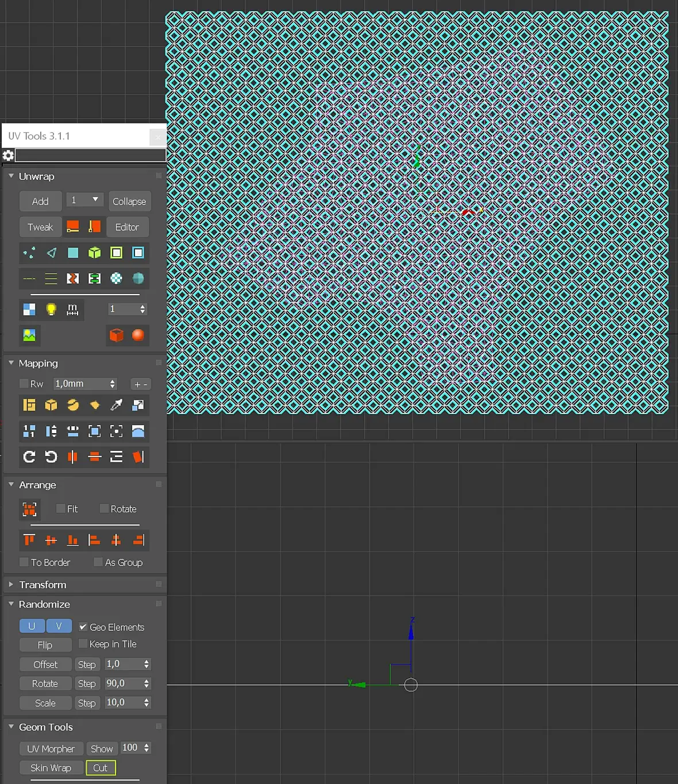Click the pack UVs icon in the Arrange section
This screenshot has height=784, width=678.
tap(29, 509)
